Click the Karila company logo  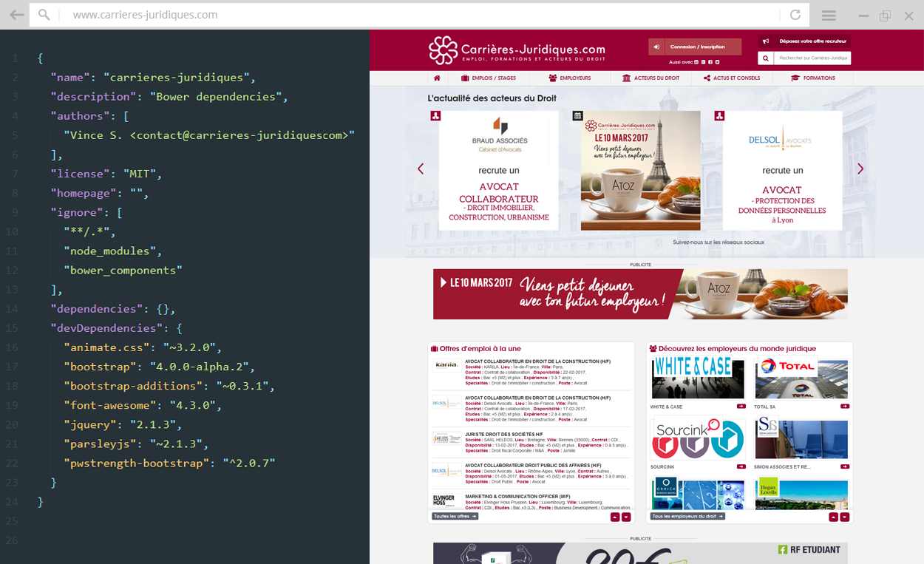[446, 365]
